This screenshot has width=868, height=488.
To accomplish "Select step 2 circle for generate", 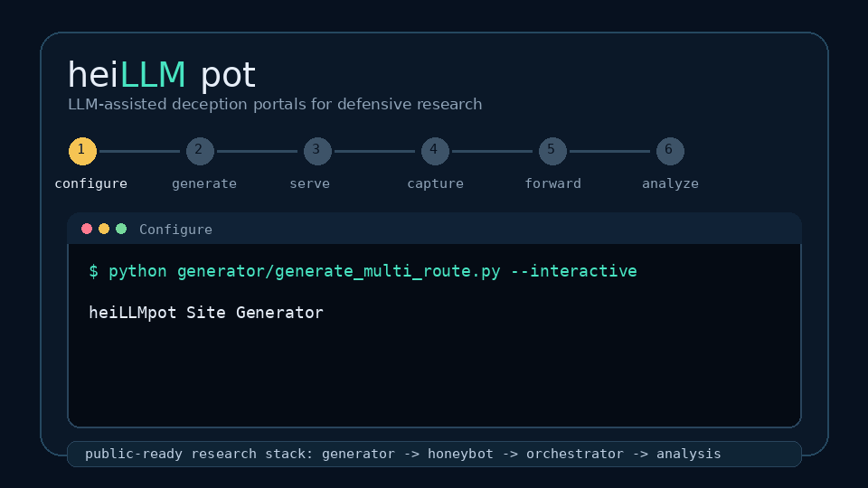I will (x=200, y=151).
